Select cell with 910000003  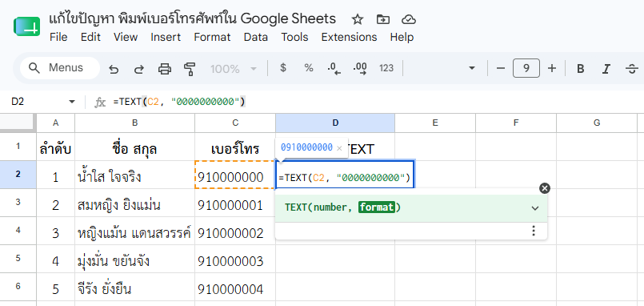pos(235,259)
